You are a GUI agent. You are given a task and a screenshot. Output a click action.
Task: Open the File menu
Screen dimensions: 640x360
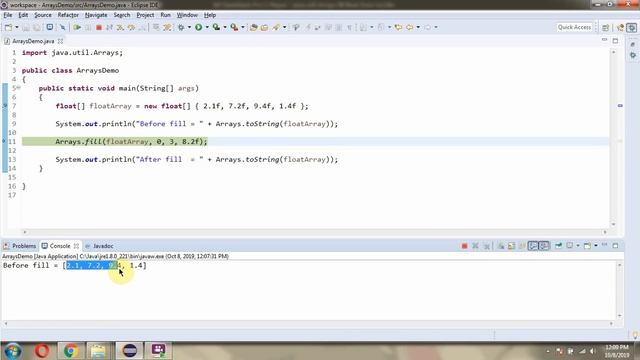[8, 15]
